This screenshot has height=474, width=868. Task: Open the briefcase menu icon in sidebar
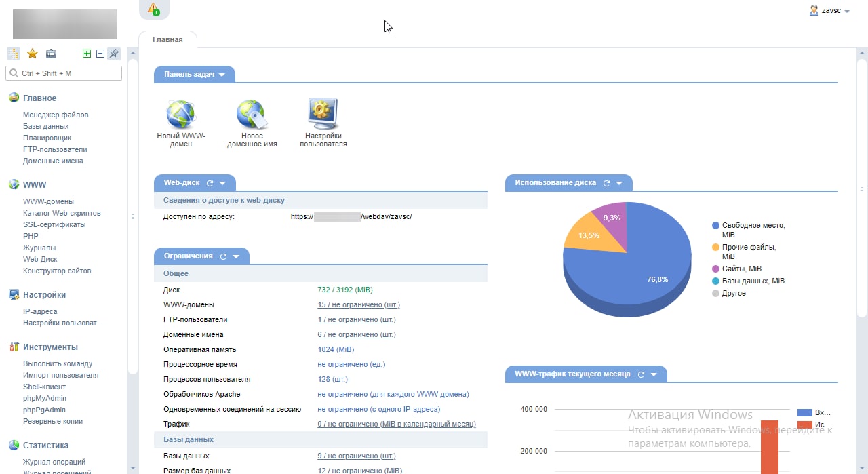coord(51,54)
